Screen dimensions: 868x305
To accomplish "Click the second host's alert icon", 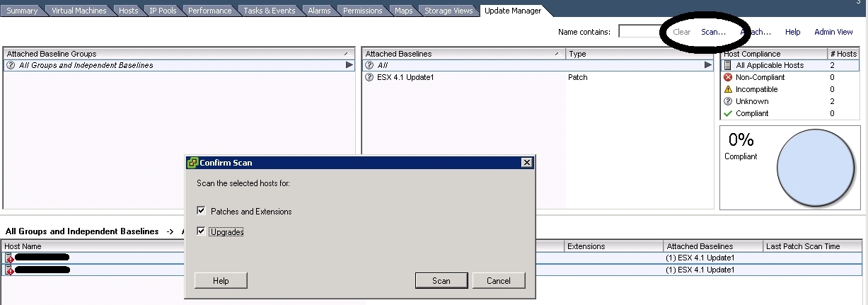I will click(x=9, y=270).
